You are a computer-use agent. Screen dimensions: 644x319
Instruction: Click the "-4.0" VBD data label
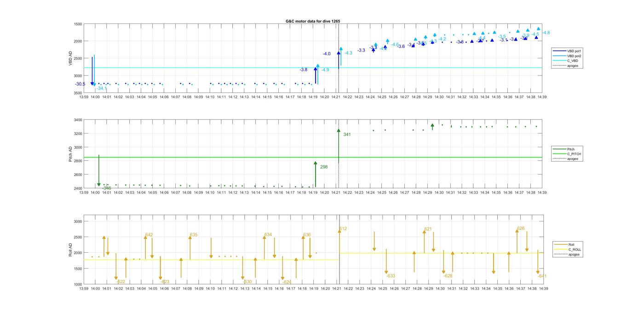tap(327, 54)
